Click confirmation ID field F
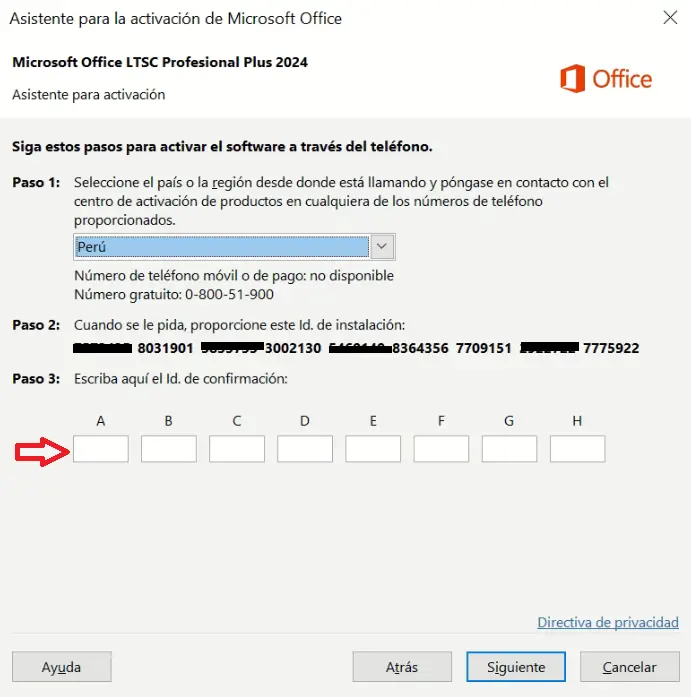691x697 pixels. click(441, 449)
